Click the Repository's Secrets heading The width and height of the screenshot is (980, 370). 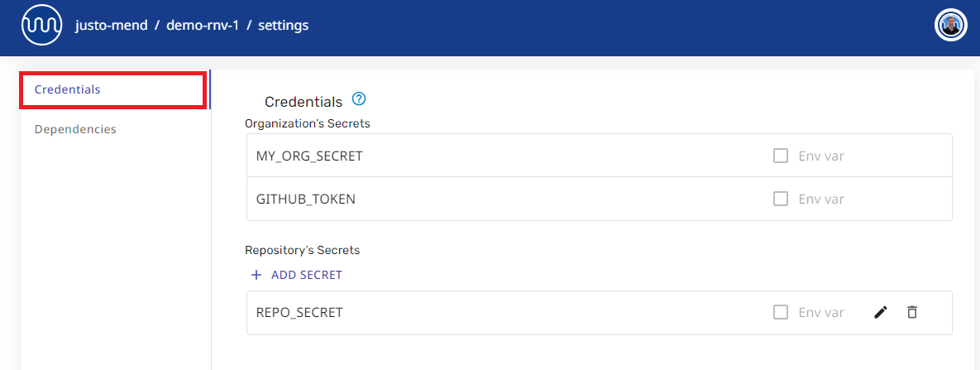tap(303, 250)
